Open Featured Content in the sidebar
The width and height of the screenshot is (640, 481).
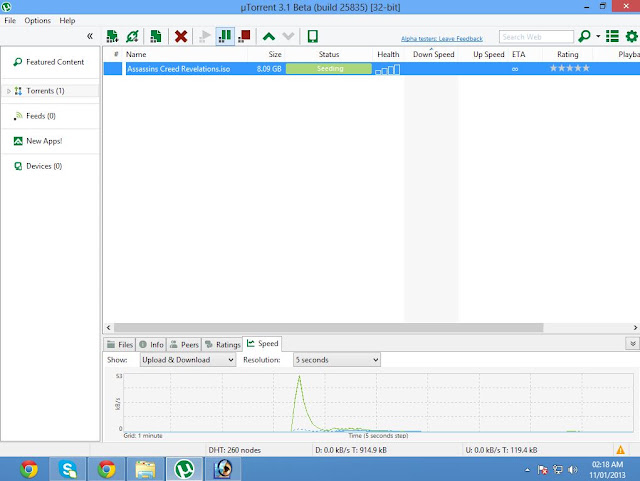pos(49,62)
